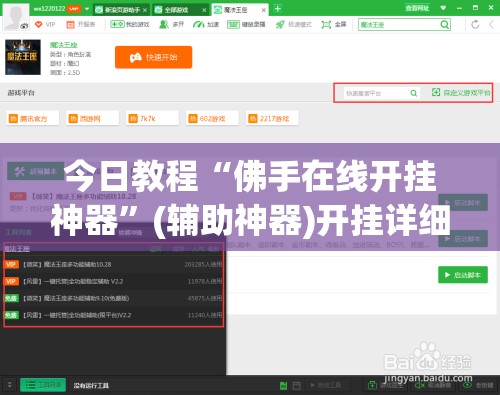Select the 602游戏 platform button

tap(212, 118)
